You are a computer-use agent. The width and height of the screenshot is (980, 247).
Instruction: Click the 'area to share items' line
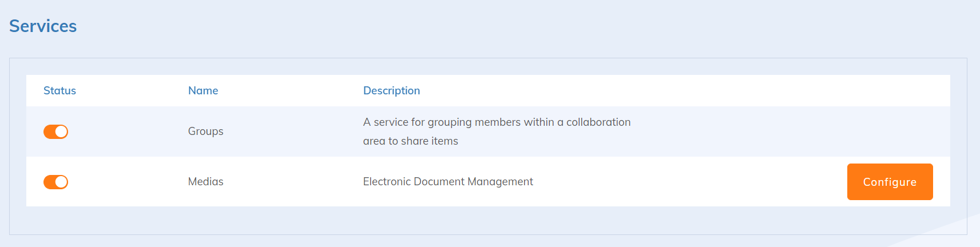tap(410, 141)
